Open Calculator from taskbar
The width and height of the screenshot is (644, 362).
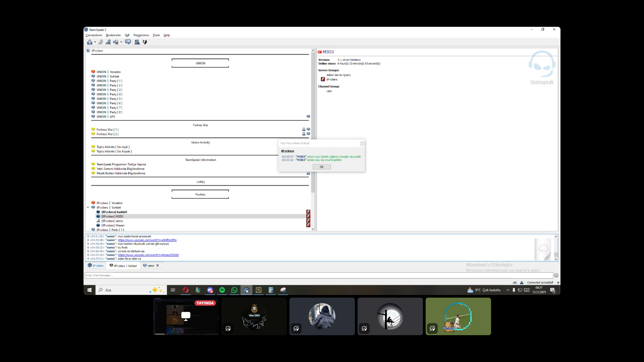271,290
